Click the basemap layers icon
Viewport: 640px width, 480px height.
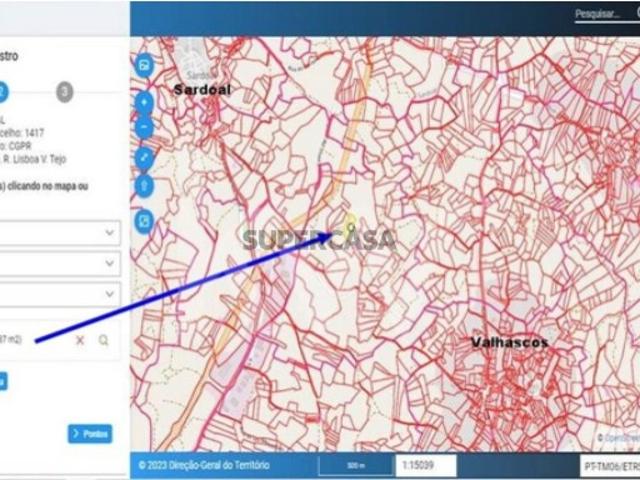click(x=145, y=66)
